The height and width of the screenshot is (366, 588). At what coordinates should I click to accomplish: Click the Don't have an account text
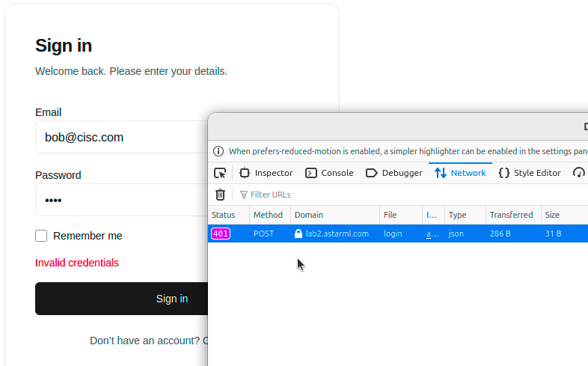pyautogui.click(x=144, y=341)
